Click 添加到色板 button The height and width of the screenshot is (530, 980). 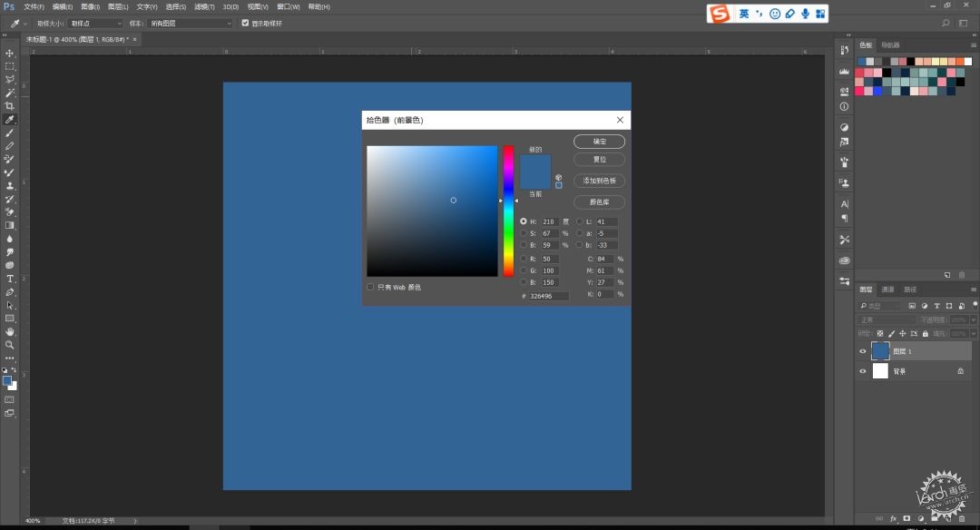[x=600, y=181]
